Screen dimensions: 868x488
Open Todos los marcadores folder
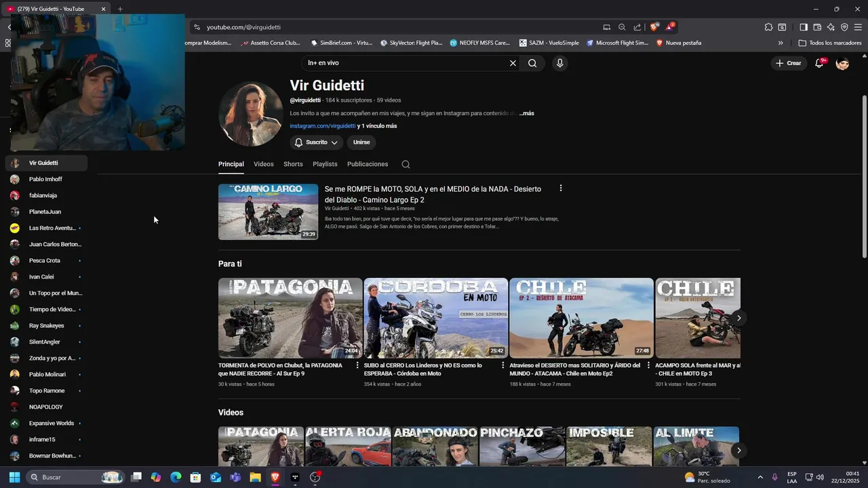tap(830, 43)
